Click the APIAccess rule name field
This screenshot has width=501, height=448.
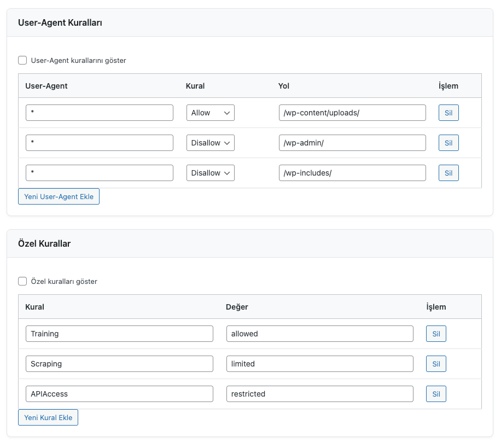click(119, 394)
